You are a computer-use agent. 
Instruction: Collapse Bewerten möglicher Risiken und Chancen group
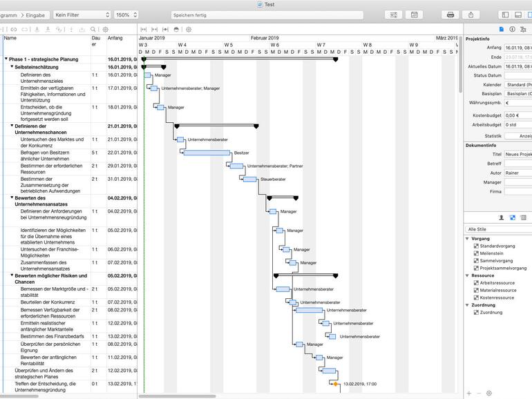(x=12, y=275)
